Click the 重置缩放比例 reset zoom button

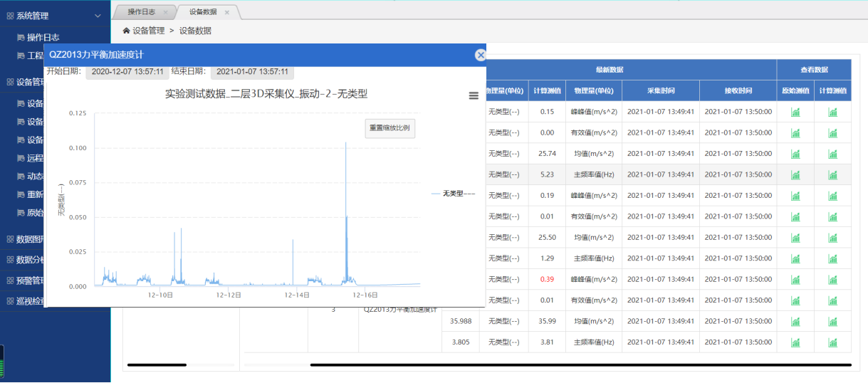pyautogui.click(x=389, y=129)
